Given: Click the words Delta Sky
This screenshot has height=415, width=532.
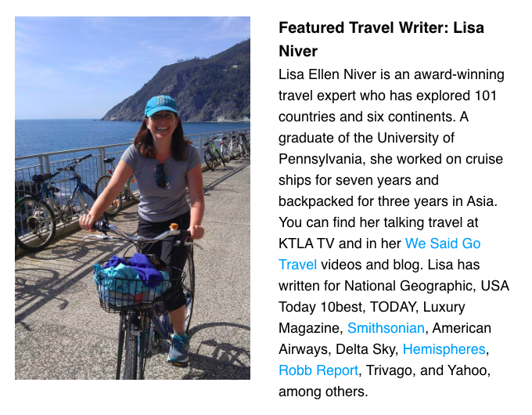Looking at the screenshot, I should tap(365, 349).
